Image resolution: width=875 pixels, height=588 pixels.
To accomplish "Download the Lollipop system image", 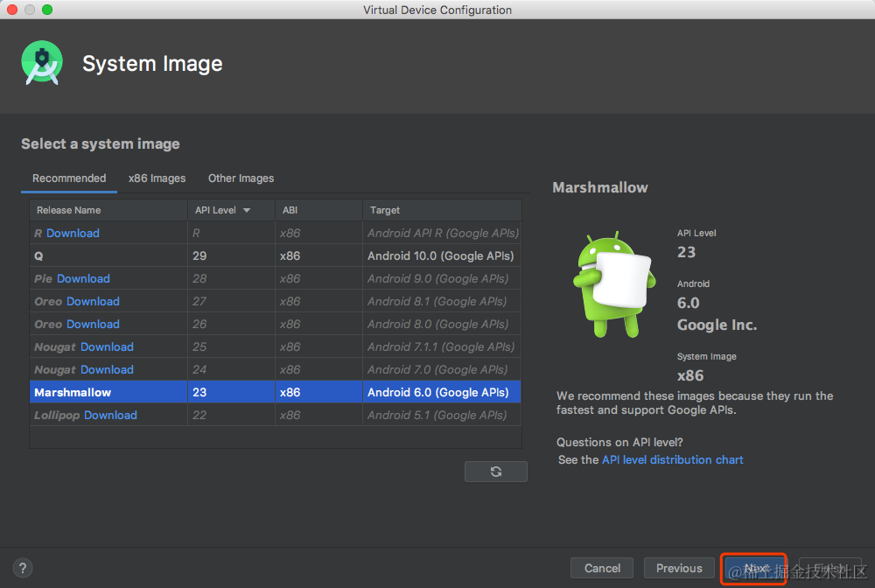I will pos(110,415).
